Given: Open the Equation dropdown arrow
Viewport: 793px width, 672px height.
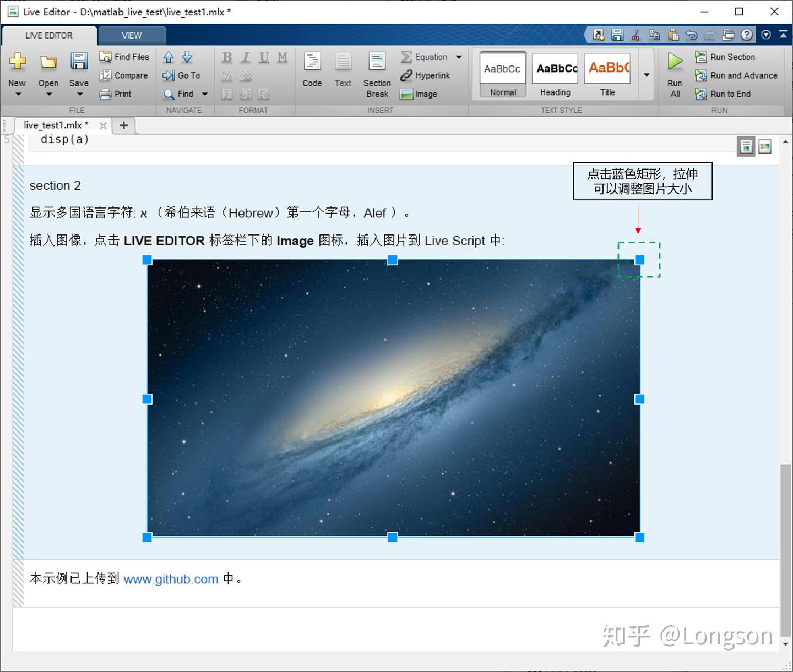Looking at the screenshot, I should click(x=459, y=57).
